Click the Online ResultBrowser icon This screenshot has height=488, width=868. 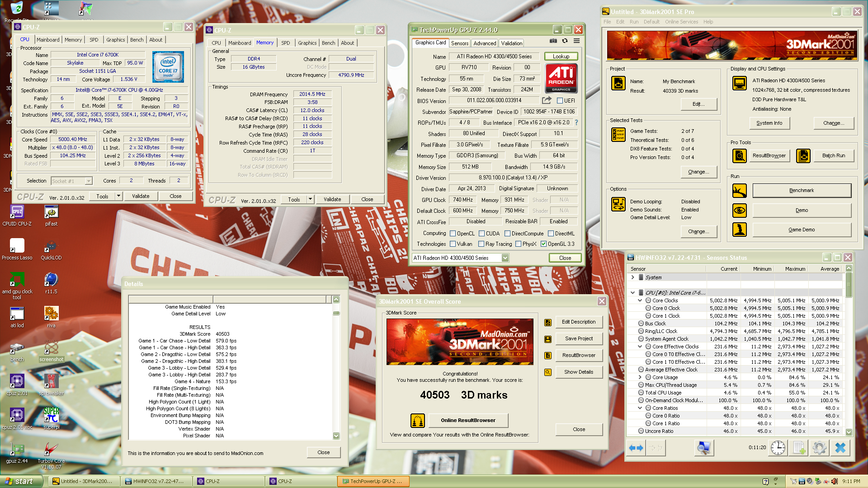tap(418, 421)
